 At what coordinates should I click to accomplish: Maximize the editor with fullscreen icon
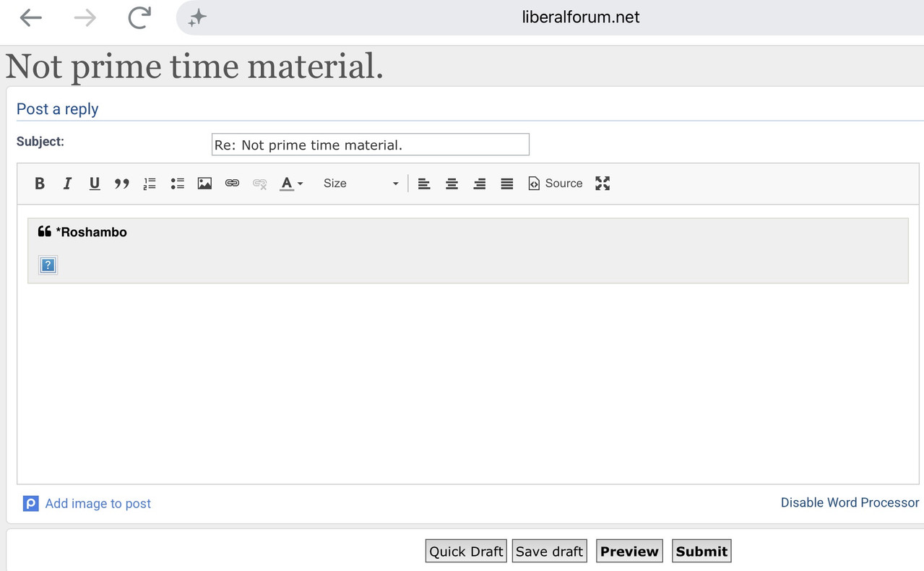603,184
